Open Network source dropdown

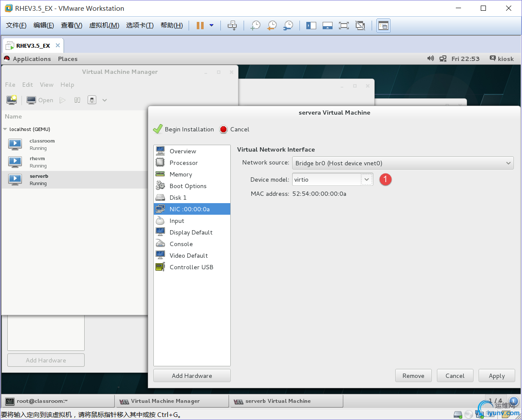[x=403, y=163]
